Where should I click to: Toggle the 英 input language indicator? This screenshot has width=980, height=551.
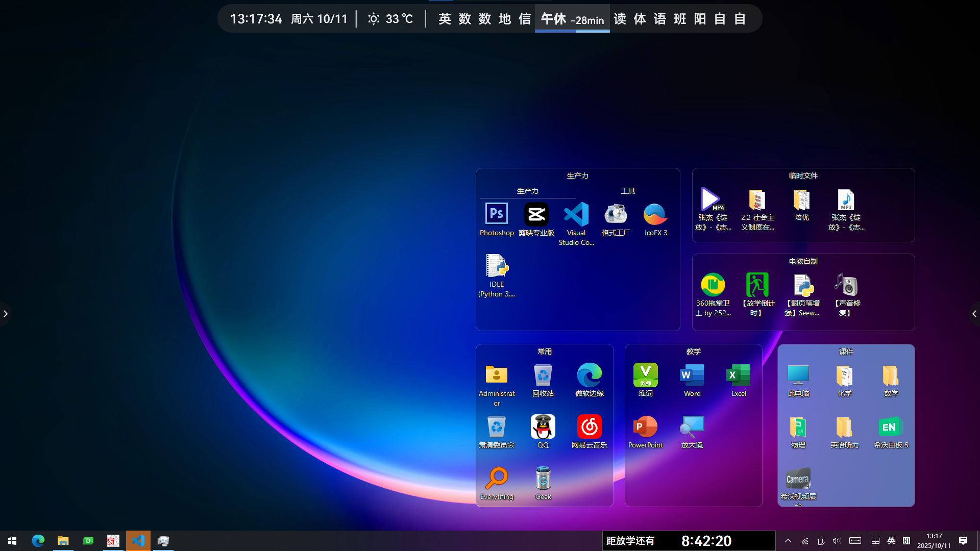point(891,541)
